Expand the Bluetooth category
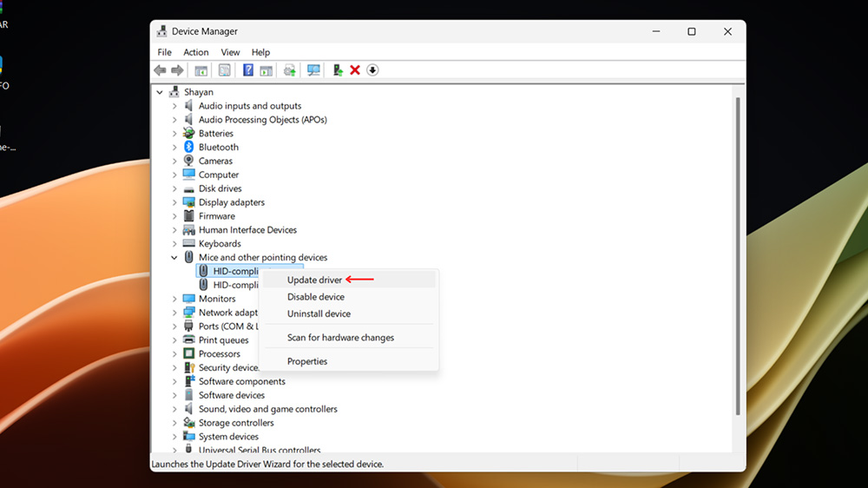The width and height of the screenshot is (868, 488). (174, 147)
